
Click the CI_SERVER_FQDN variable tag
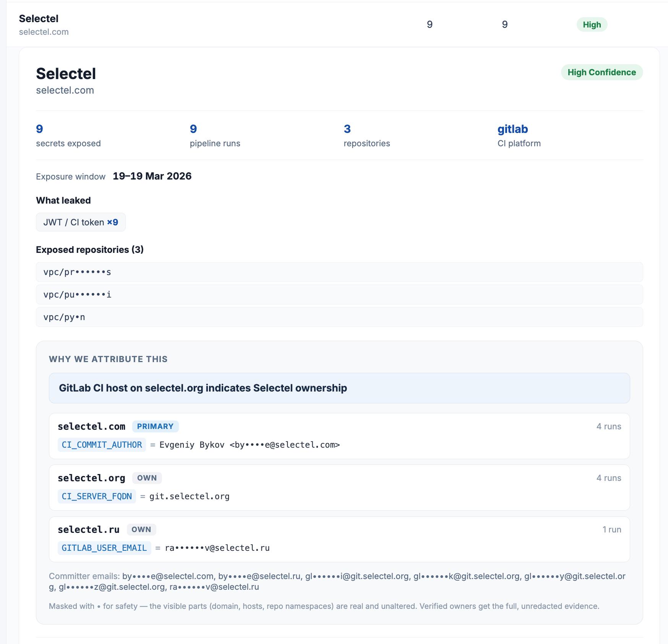coord(97,496)
